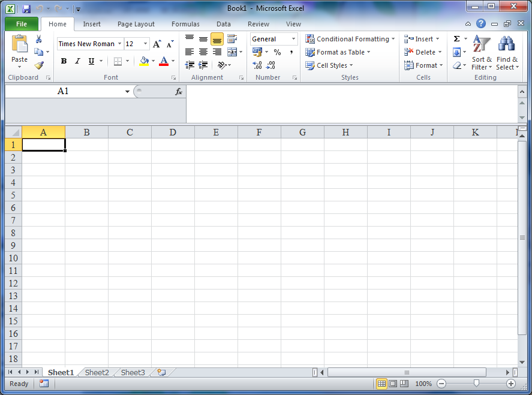Decrease font size with Shrink Font
Image resolution: width=532 pixels, height=395 pixels.
tap(170, 44)
